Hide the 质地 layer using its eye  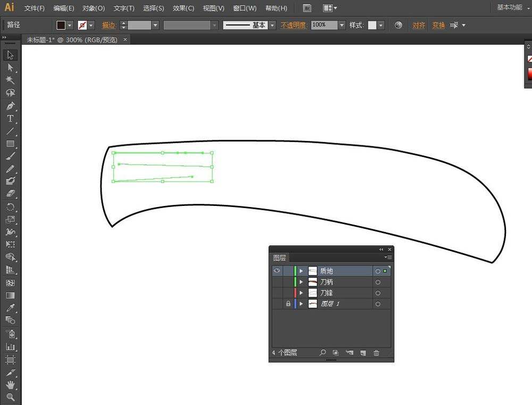click(x=277, y=270)
